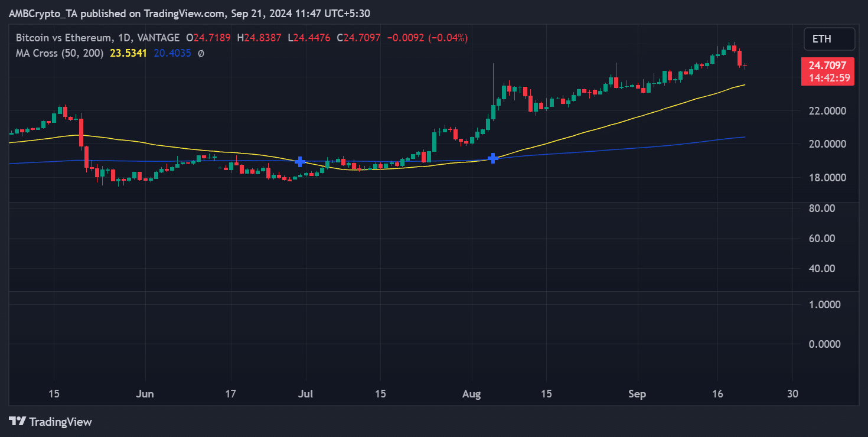Click the blue cross marker near Jul

(300, 161)
